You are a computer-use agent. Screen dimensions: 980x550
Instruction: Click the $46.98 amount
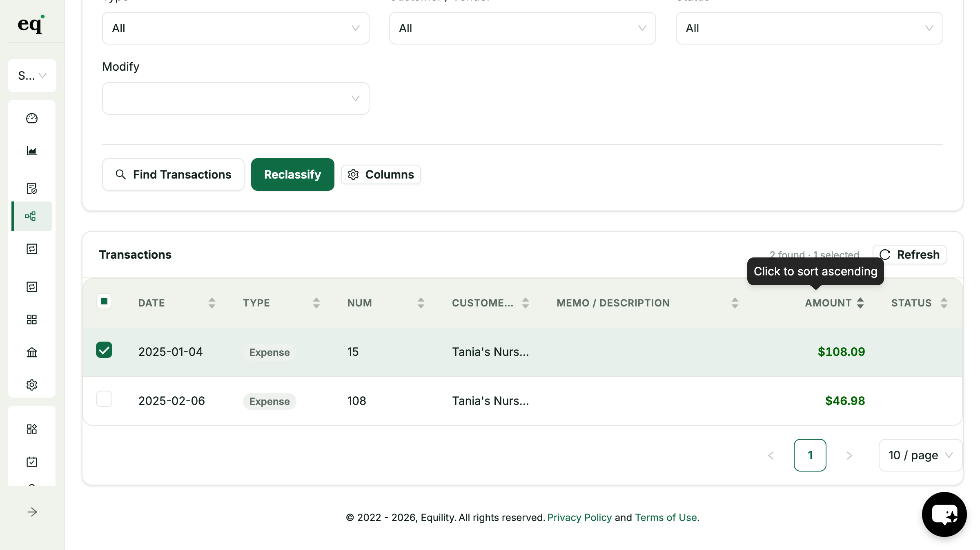pos(845,401)
